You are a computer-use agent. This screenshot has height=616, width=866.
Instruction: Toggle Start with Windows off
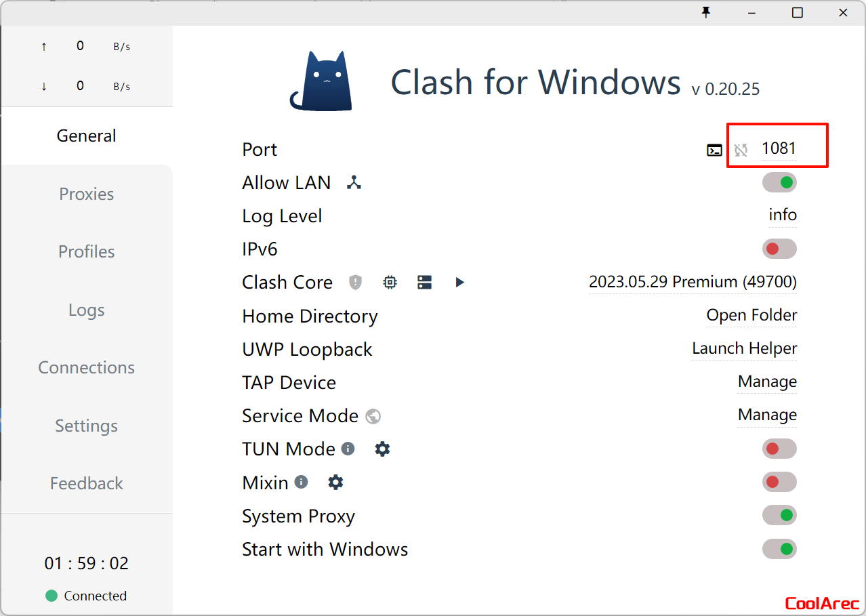pos(779,549)
